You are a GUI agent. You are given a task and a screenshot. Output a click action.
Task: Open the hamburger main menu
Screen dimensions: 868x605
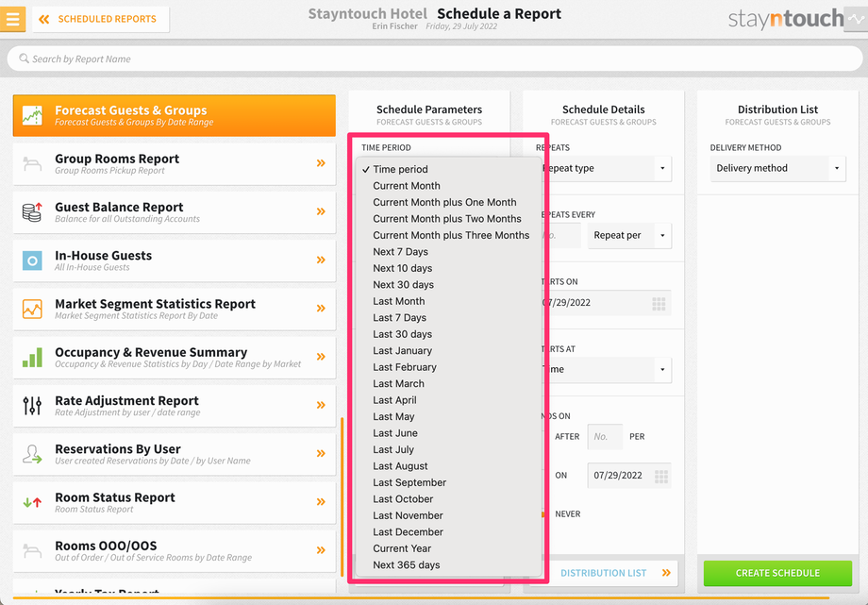(x=12, y=19)
